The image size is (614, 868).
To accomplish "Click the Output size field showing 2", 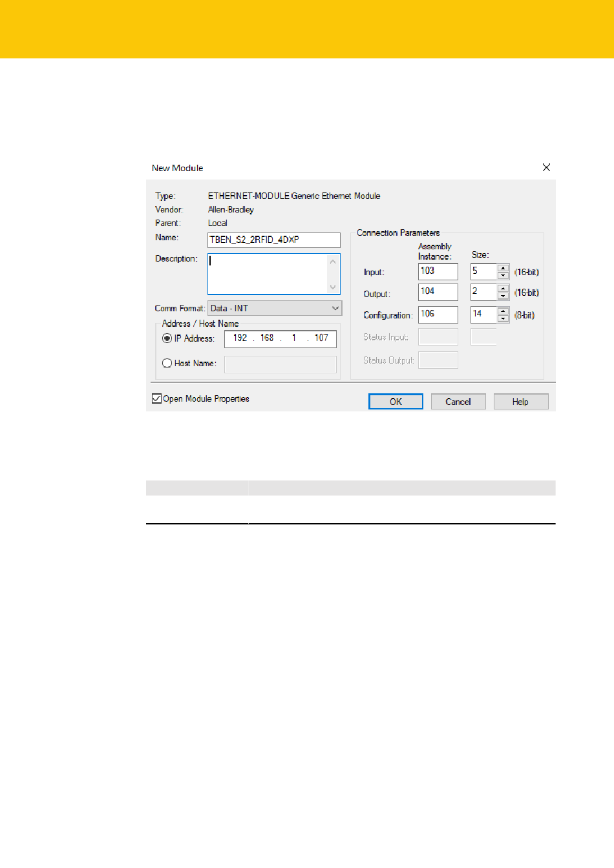I will pos(483,292).
